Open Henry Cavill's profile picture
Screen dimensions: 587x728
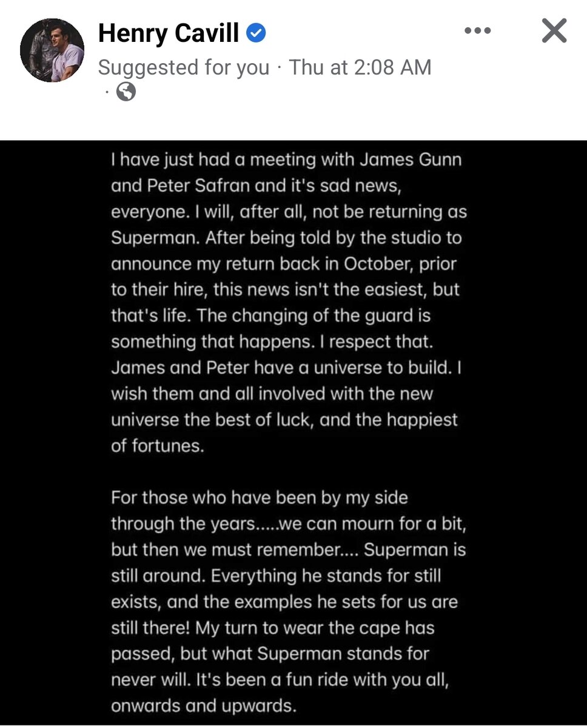[x=52, y=50]
